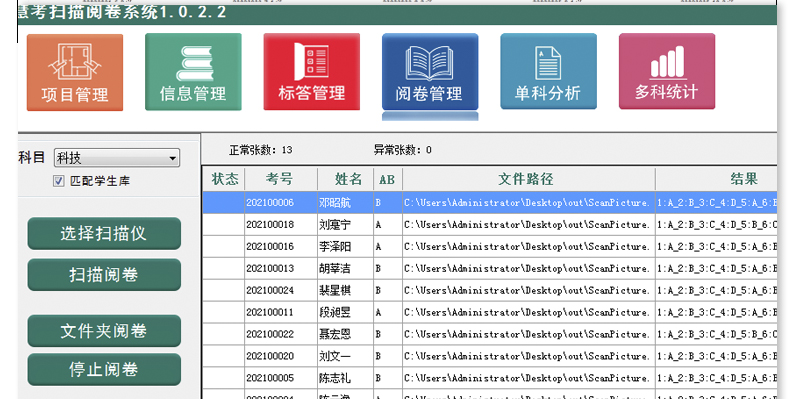Screen dimensions: 790x399
Task: Click the 状态 column header
Action: [224, 179]
